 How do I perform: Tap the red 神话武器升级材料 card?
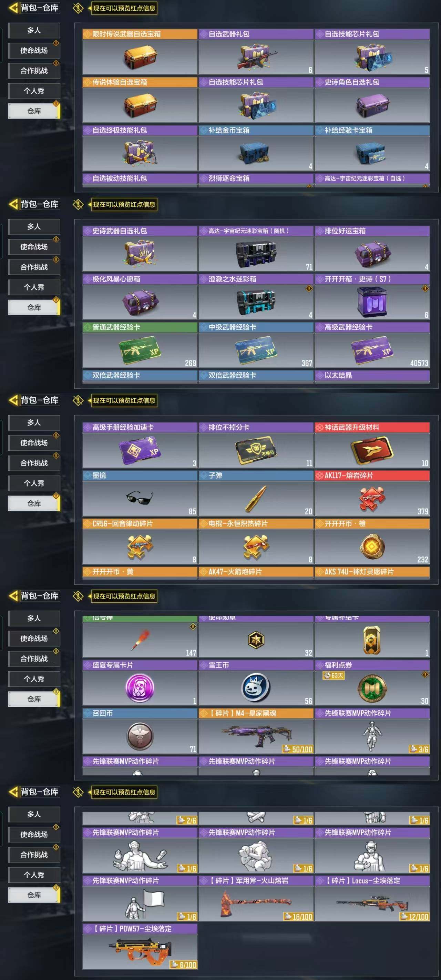click(372, 446)
